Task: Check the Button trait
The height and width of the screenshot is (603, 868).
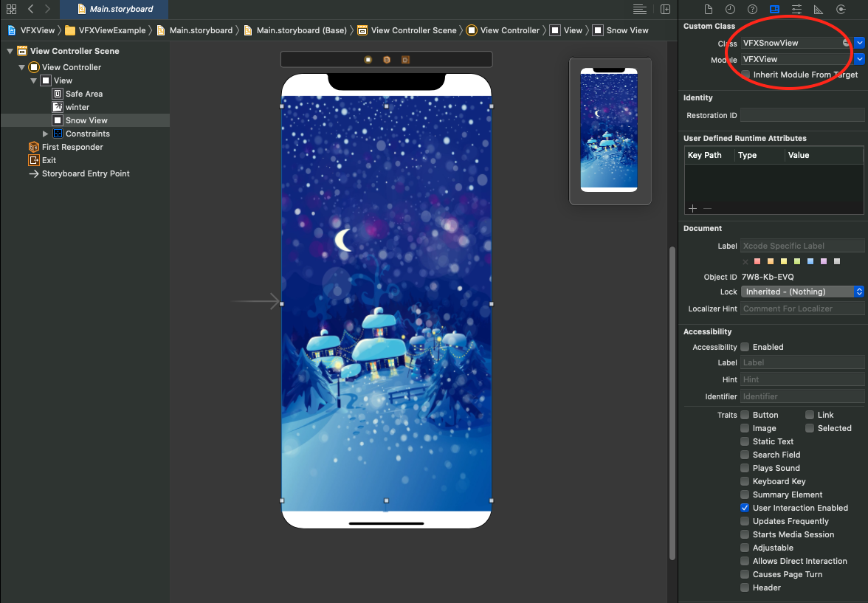Action: tap(745, 415)
